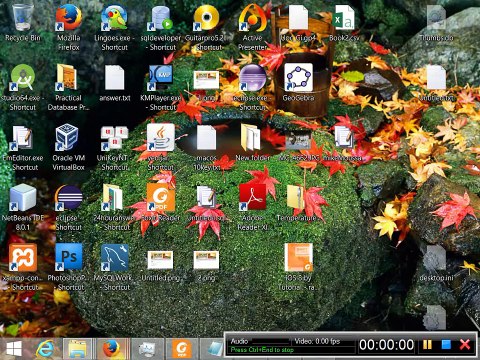
Task: Select the KMPlayer.exe shortcut icon
Action: click(x=160, y=77)
